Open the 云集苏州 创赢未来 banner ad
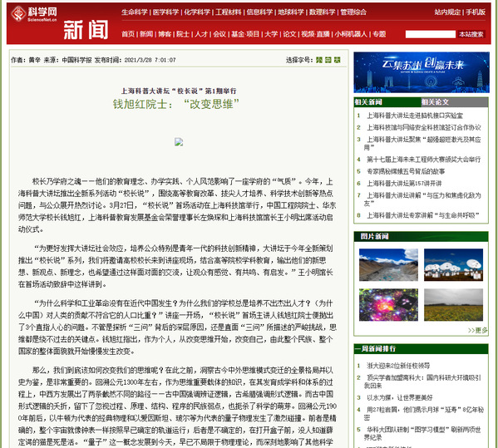Screen dimensions: 498x448 (422, 72)
